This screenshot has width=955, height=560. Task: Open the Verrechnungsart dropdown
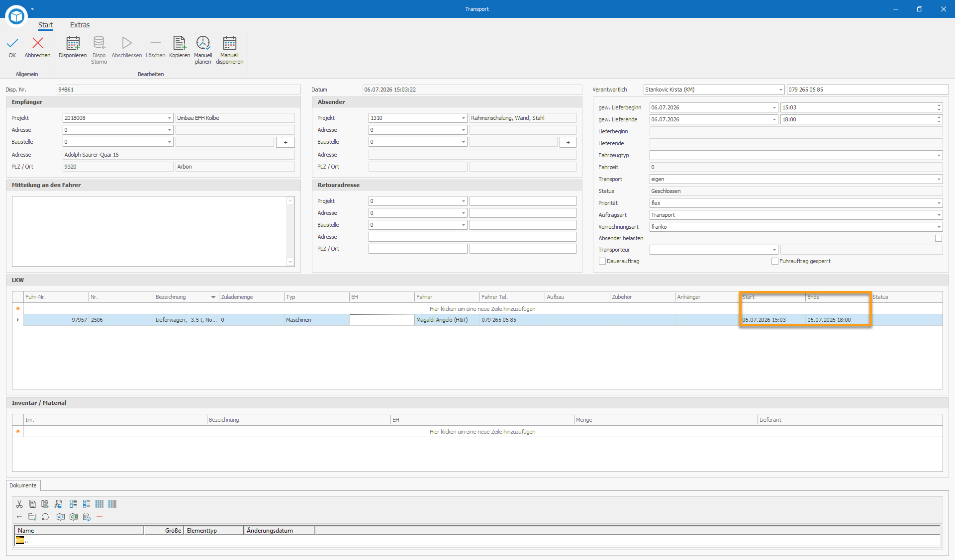tap(939, 227)
